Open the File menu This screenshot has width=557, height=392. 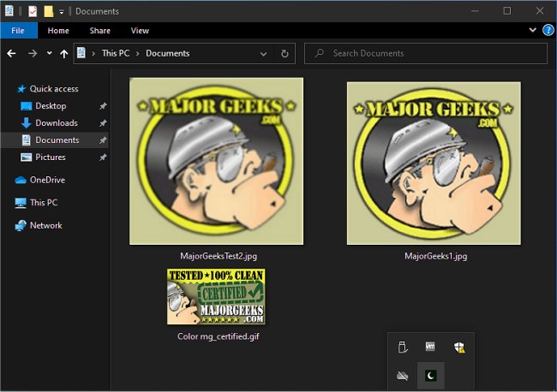(18, 31)
